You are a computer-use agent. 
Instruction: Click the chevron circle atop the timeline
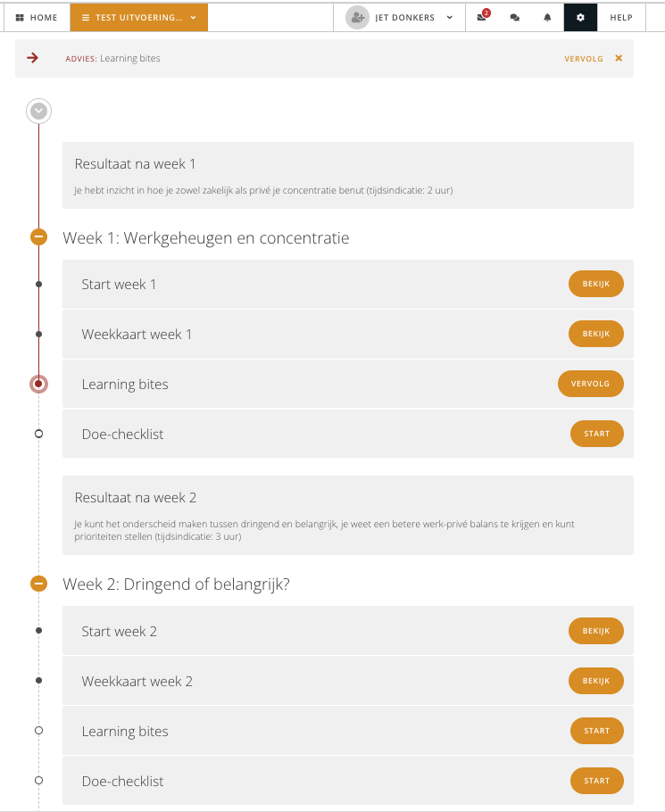click(38, 111)
